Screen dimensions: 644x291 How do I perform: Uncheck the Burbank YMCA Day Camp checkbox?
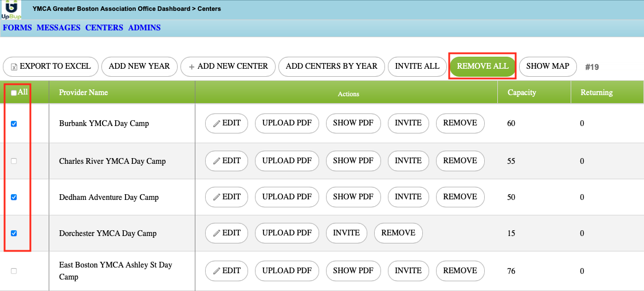click(14, 124)
